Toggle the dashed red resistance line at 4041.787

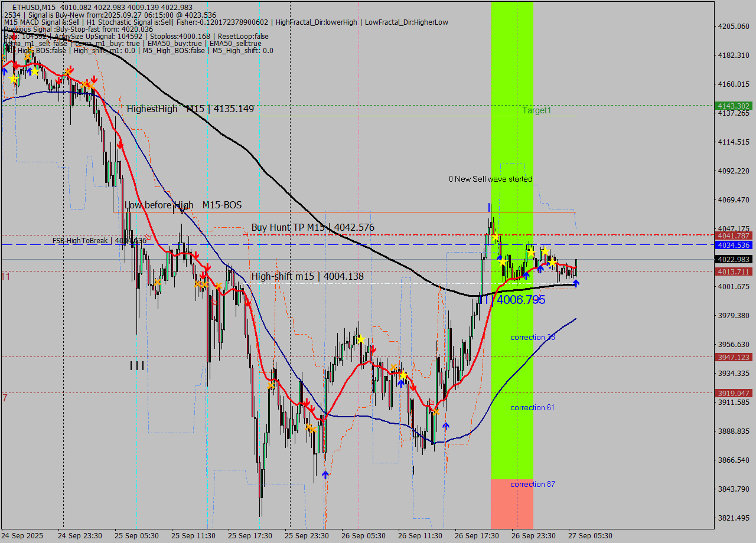click(354, 235)
